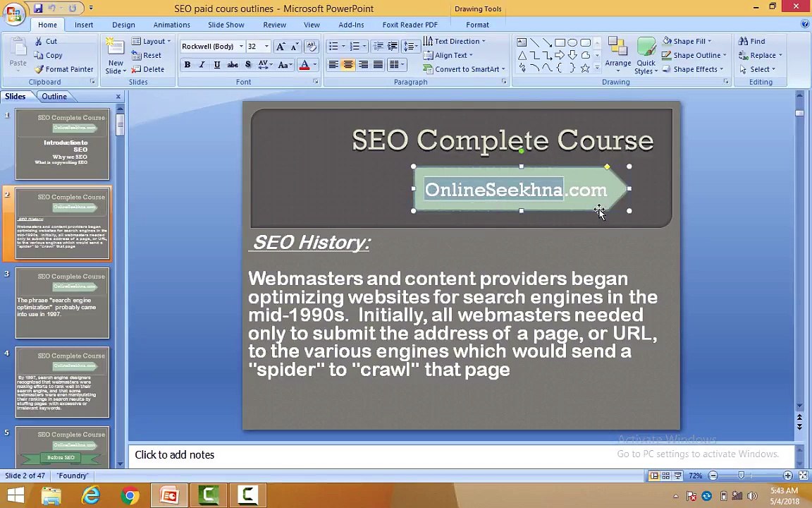The image size is (812, 508).
Task: Switch to the Insert tab
Action: (83, 25)
